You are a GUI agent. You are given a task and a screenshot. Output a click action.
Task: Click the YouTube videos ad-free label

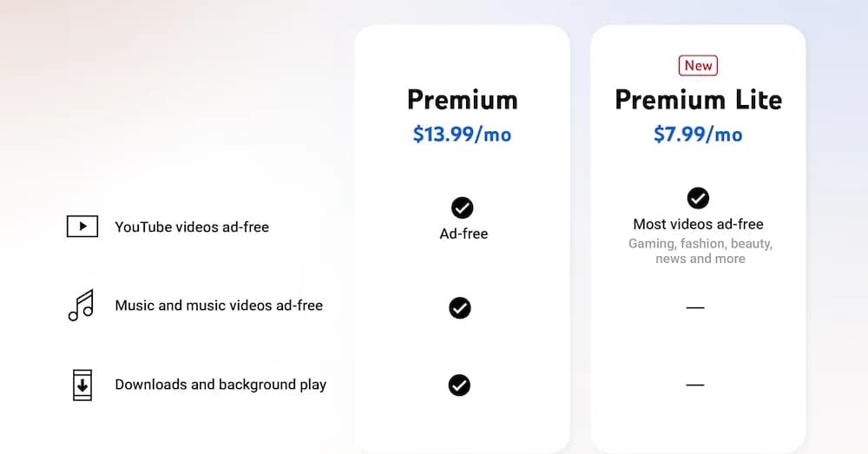[192, 227]
